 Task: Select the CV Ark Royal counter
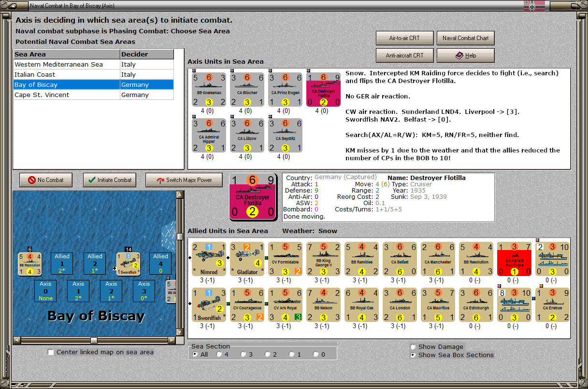(286, 305)
